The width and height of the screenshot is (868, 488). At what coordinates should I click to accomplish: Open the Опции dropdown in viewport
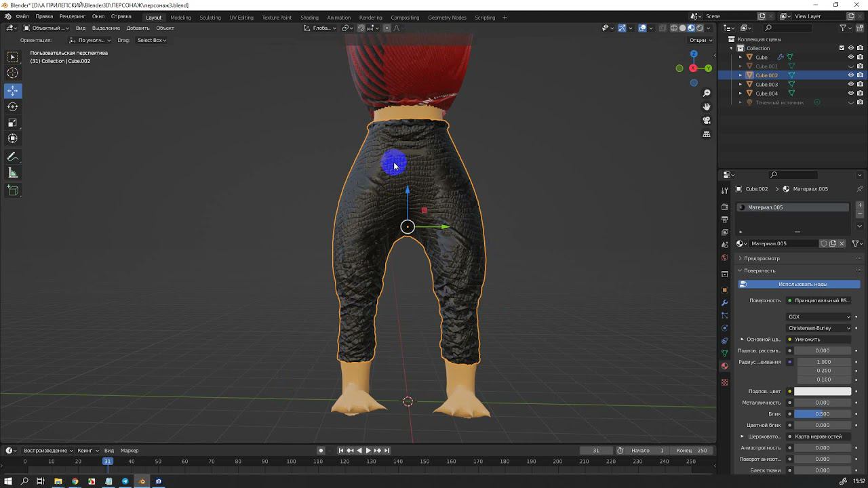[701, 40]
